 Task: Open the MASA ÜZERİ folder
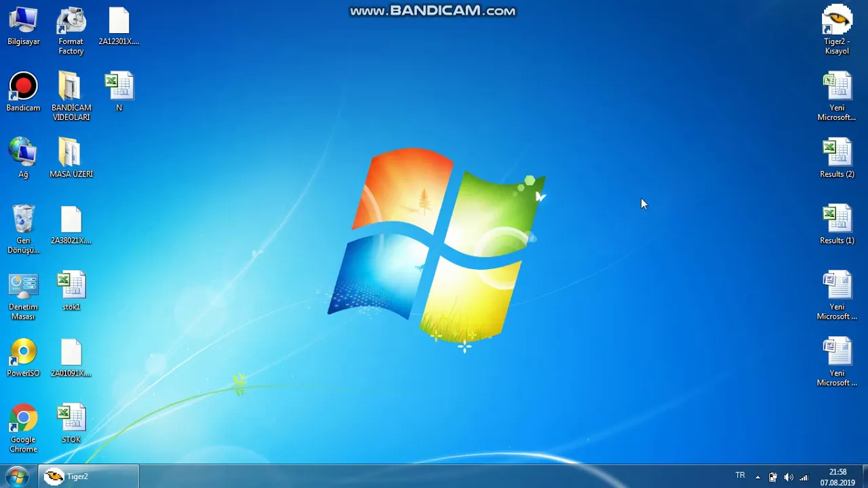point(71,158)
